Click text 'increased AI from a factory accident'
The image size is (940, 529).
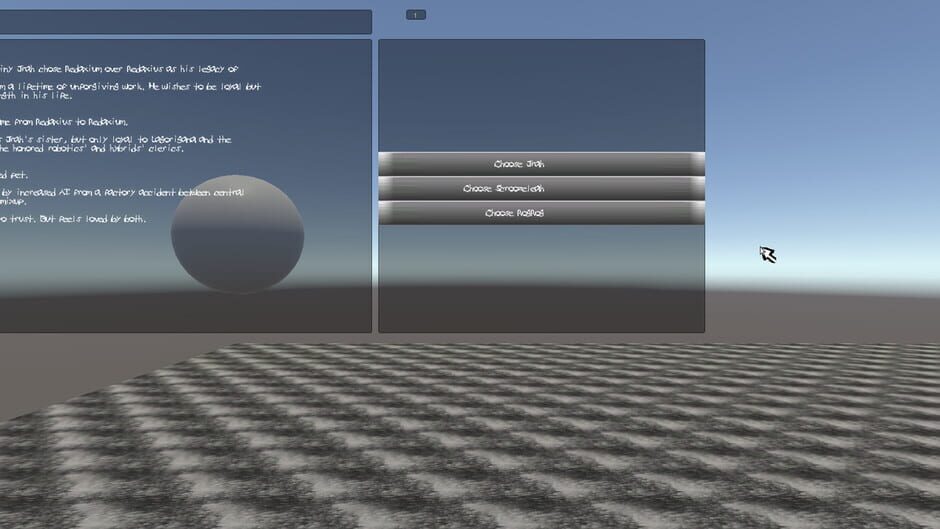pos(95,193)
